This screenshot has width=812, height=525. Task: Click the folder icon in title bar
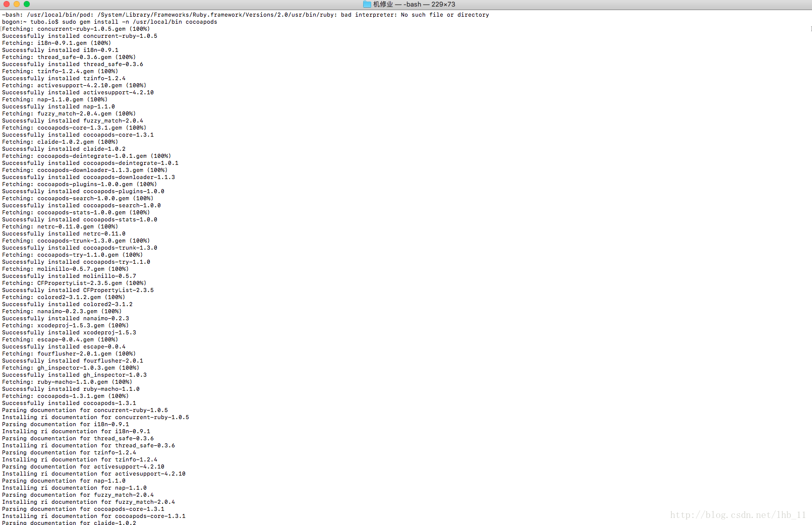coord(367,4)
